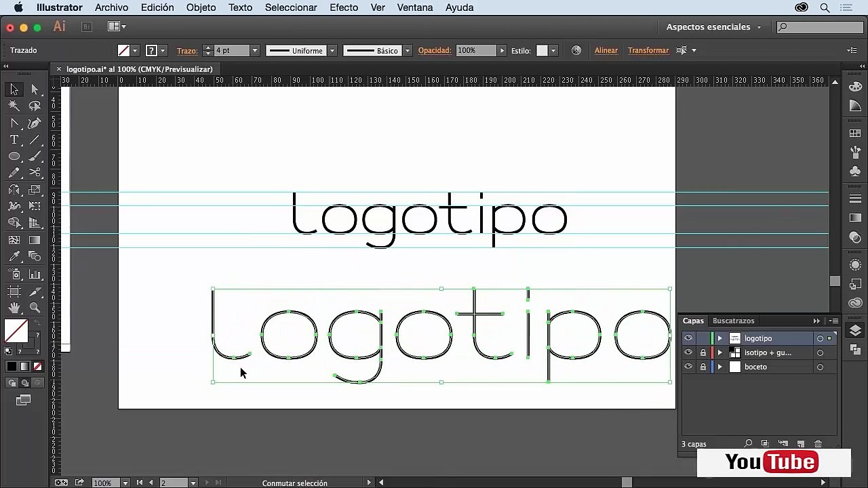Create new layer in Capas panel
Viewport: 868px width, 488px height.
tap(800, 444)
